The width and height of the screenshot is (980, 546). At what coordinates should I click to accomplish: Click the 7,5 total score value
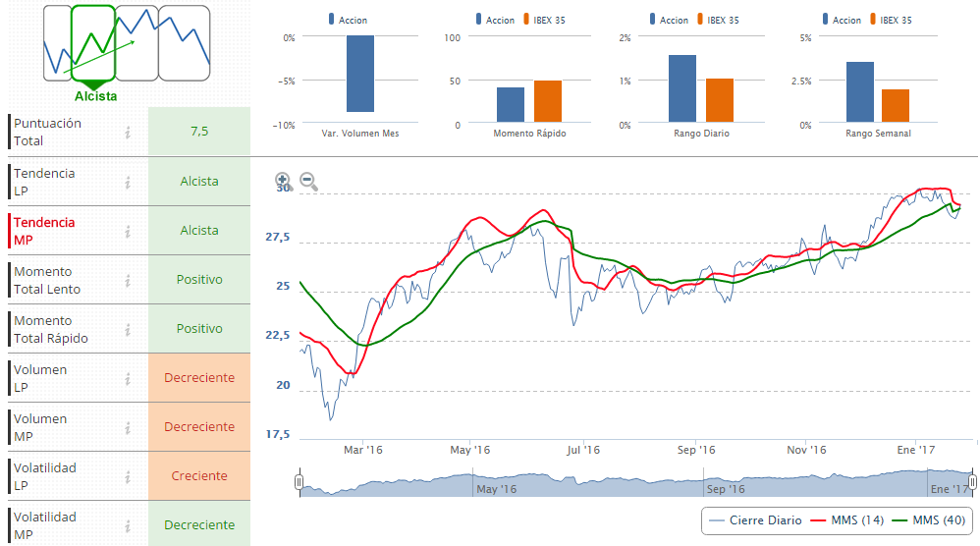tap(199, 132)
